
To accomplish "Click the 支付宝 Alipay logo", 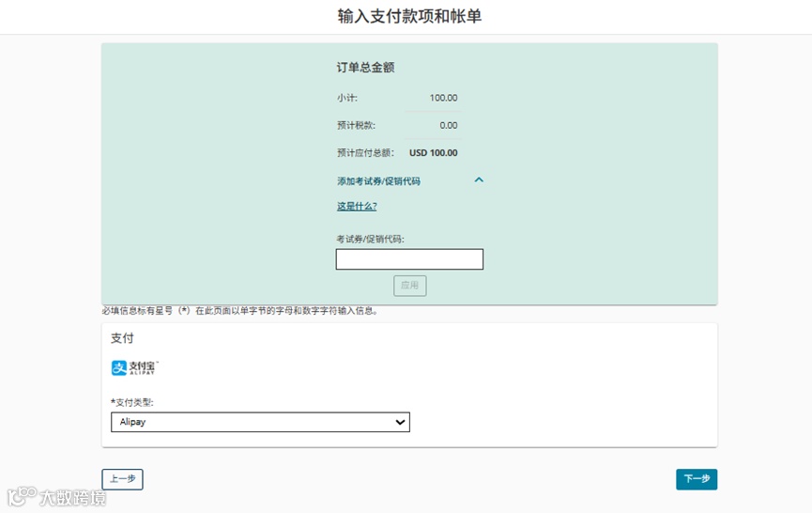I will tap(134, 367).
